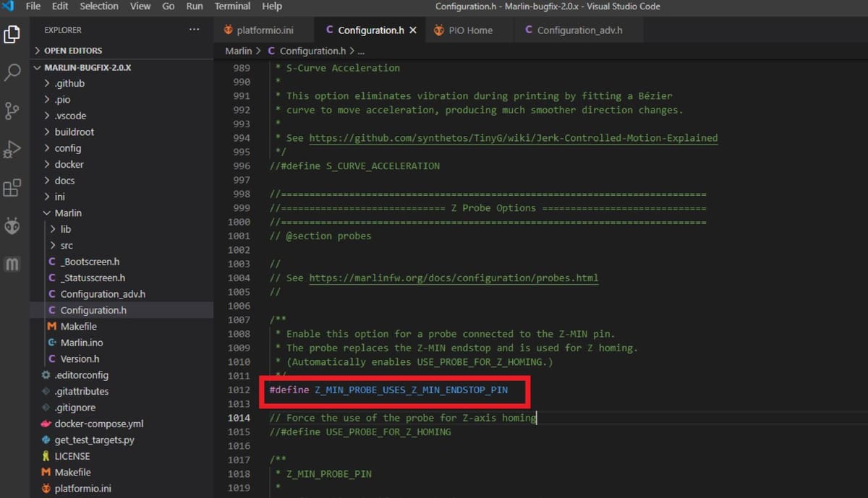The width and height of the screenshot is (868, 498).
Task: Expand the docker folder
Action: tap(69, 164)
